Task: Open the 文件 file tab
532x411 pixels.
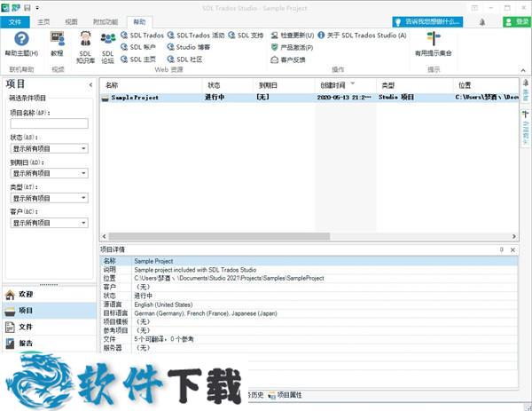Action: click(15, 22)
